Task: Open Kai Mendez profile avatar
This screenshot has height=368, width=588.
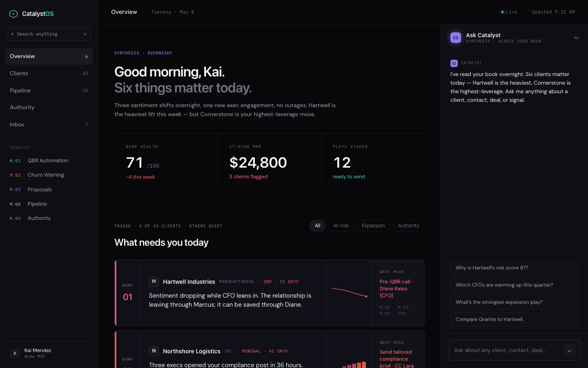Action: tap(15, 353)
